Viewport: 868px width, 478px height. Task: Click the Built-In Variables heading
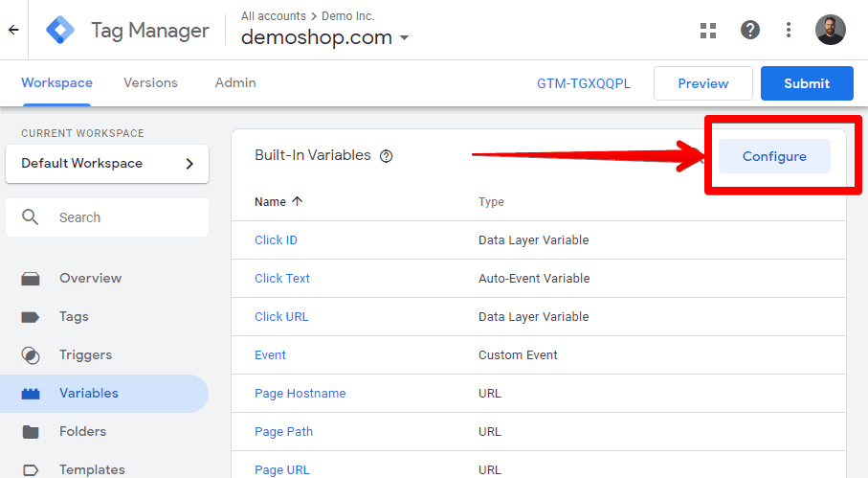pos(313,155)
